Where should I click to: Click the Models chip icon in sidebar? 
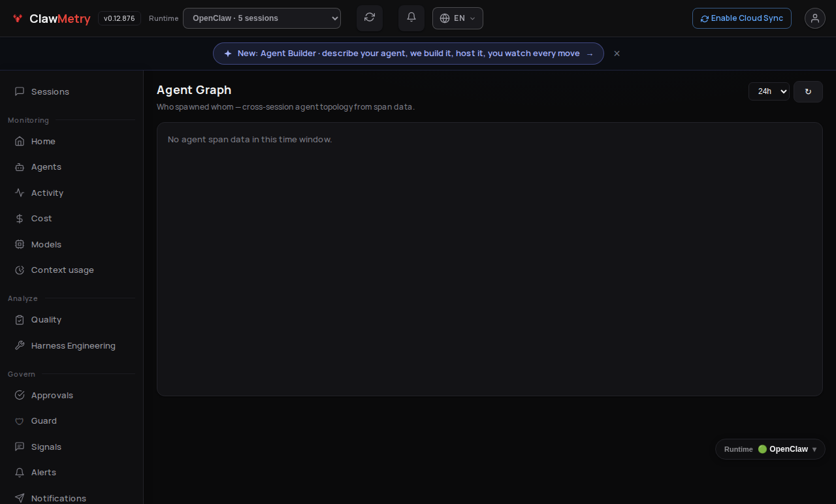20,244
